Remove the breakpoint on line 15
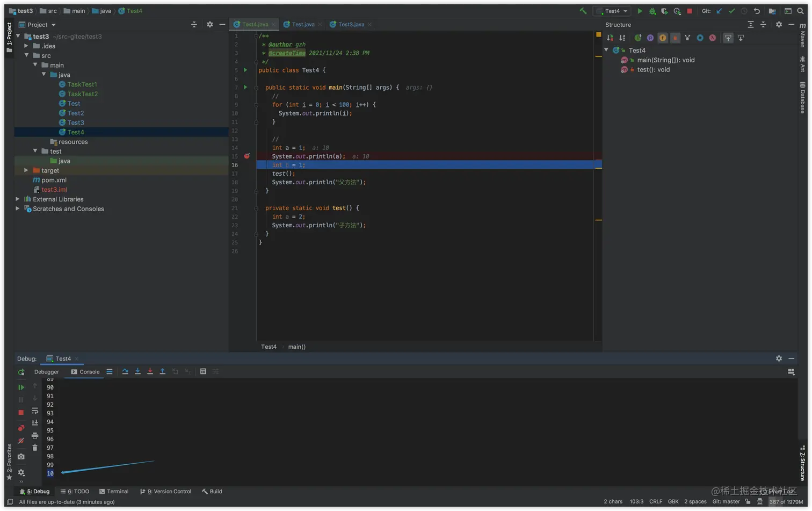 coord(247,156)
